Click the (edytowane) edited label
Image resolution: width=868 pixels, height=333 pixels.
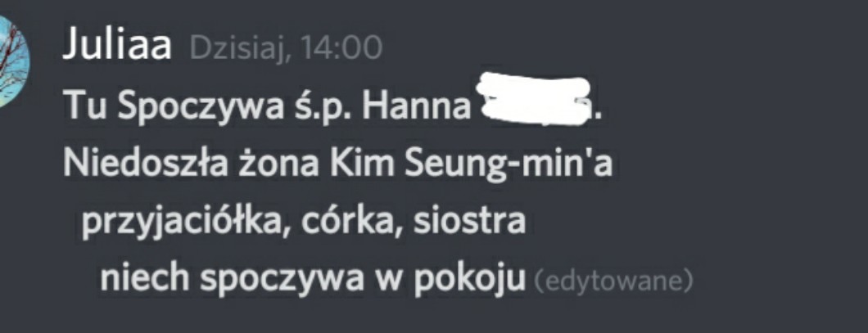(613, 281)
